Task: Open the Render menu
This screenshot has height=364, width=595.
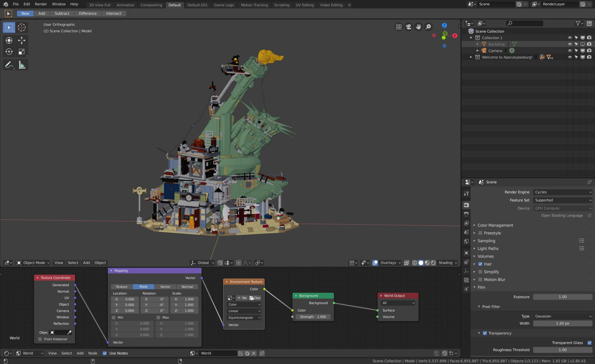Action: click(41, 4)
